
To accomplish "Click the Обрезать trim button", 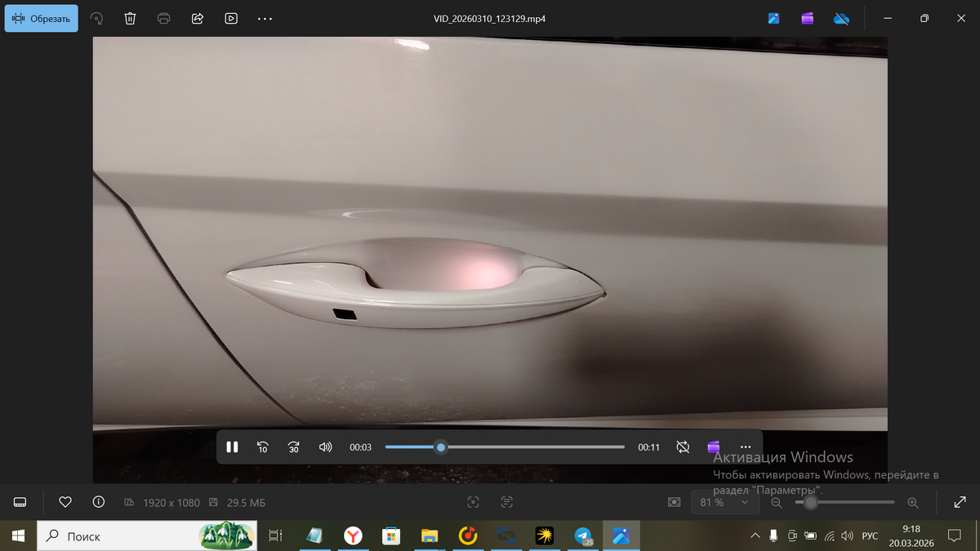I will pos(42,18).
